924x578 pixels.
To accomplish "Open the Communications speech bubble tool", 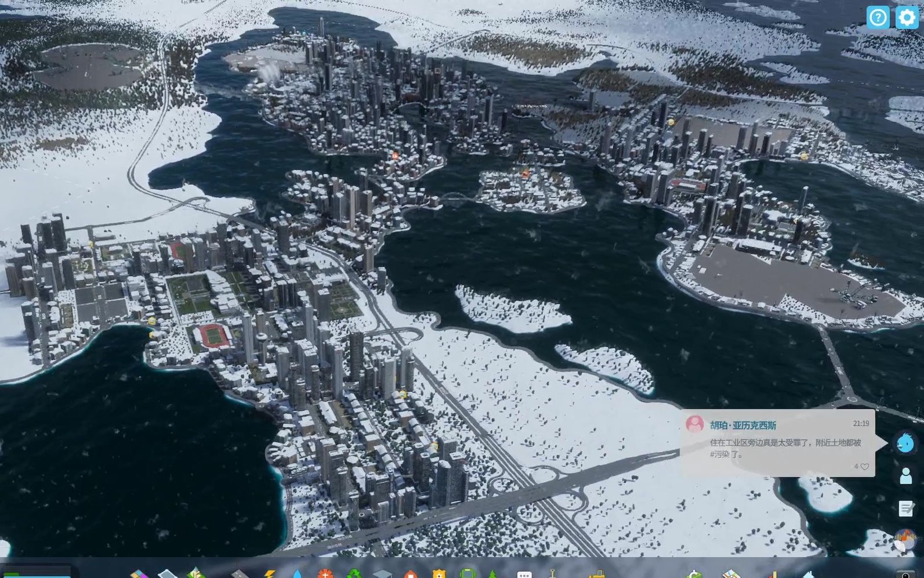I will pyautogui.click(x=524, y=574).
